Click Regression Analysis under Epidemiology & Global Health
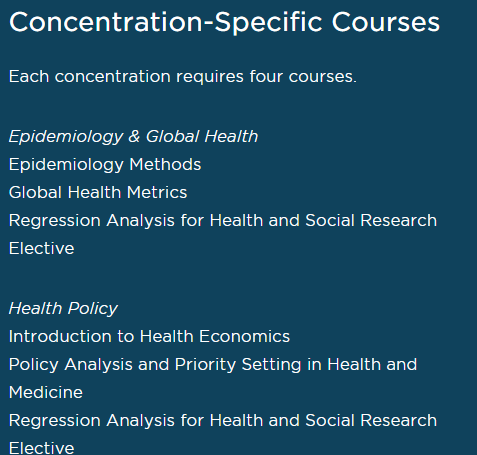 tap(223, 221)
